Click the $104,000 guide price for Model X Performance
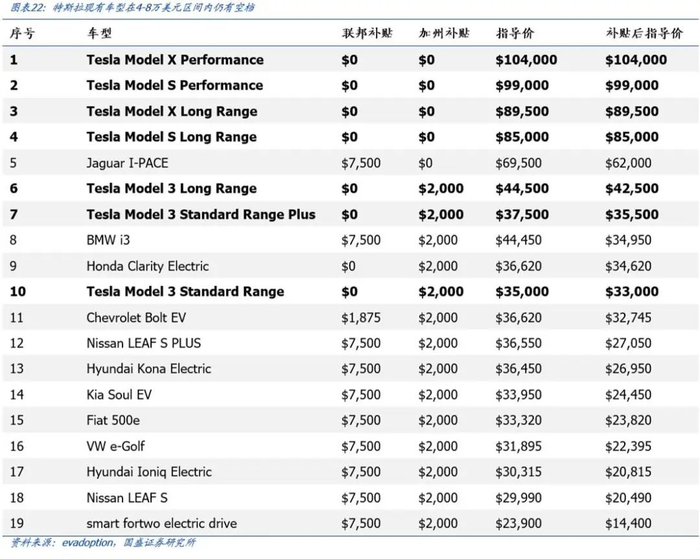The width and height of the screenshot is (700, 559). (526, 60)
